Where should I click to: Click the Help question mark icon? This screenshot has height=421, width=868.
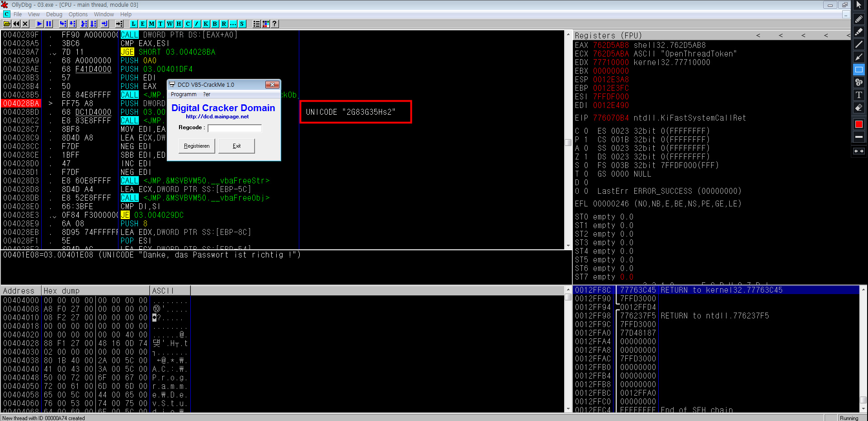pos(275,24)
